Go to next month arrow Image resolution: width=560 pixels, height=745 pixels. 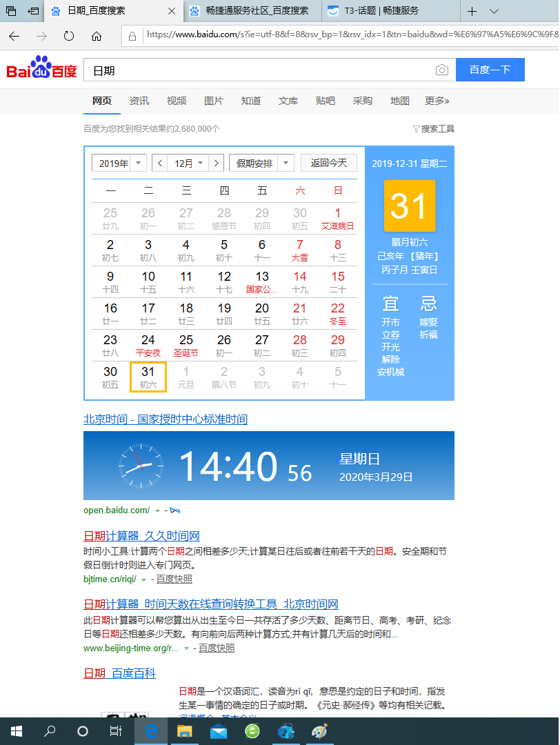(217, 163)
